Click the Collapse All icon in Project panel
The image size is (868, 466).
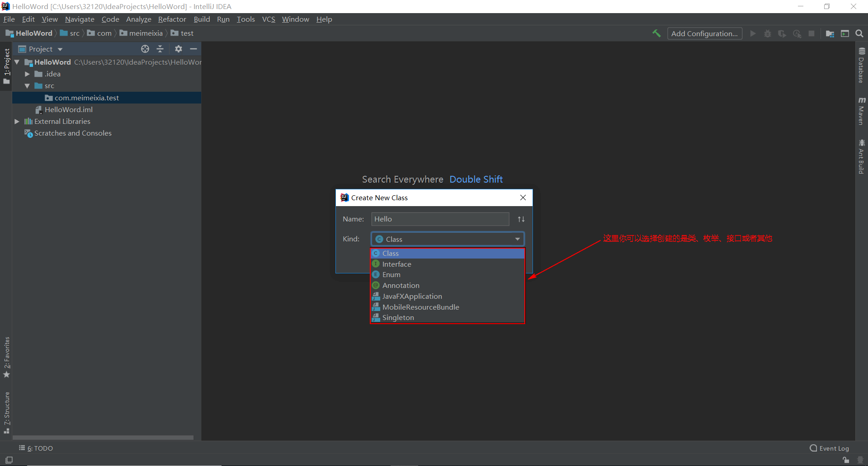click(x=160, y=49)
